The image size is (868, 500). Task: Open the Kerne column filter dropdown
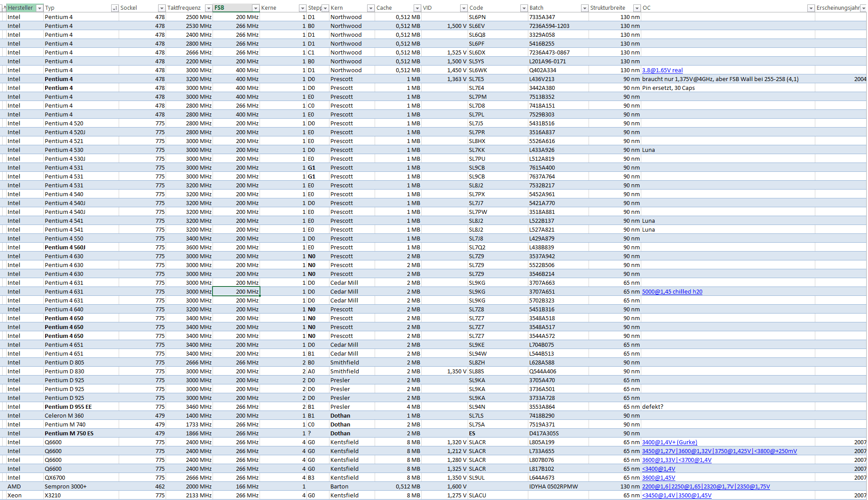(x=302, y=8)
